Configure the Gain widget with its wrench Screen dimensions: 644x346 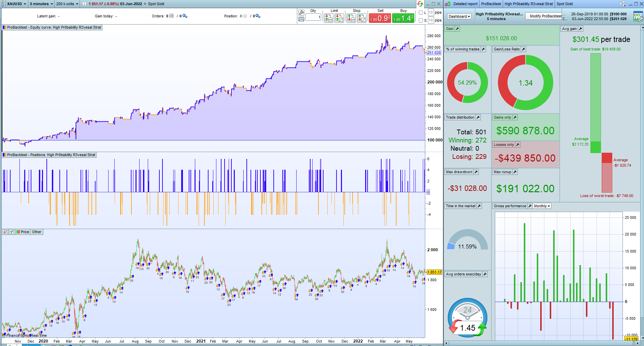[457, 29]
